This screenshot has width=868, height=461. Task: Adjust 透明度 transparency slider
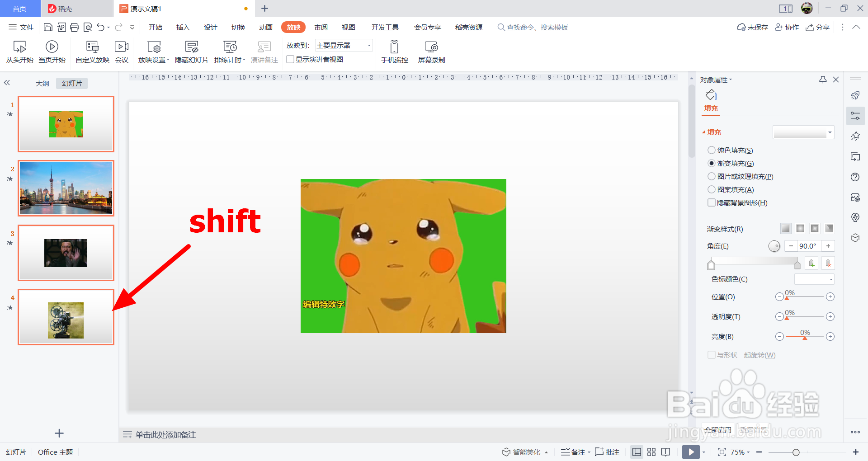[805, 317]
